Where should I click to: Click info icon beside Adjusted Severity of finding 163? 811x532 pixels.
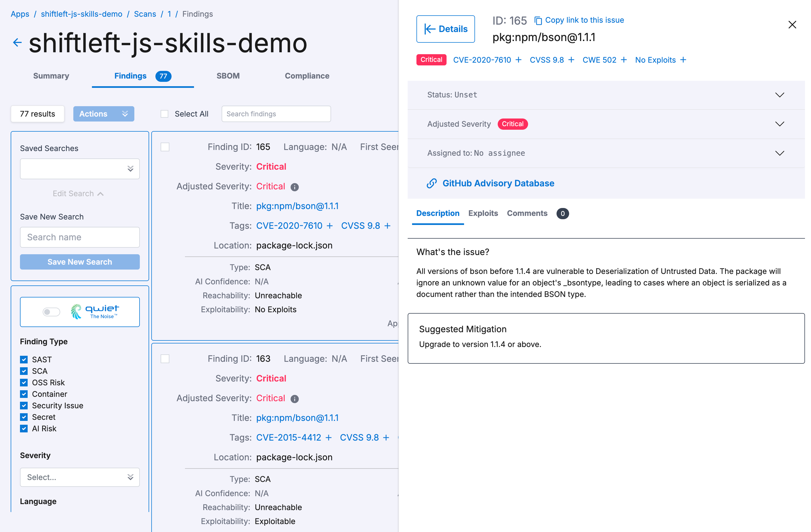pyautogui.click(x=294, y=399)
